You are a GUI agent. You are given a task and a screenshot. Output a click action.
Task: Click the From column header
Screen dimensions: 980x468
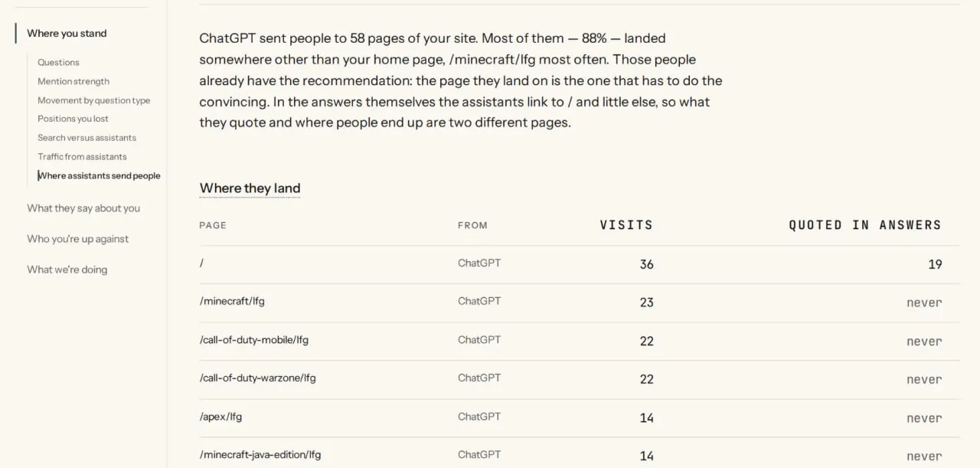[x=472, y=225]
